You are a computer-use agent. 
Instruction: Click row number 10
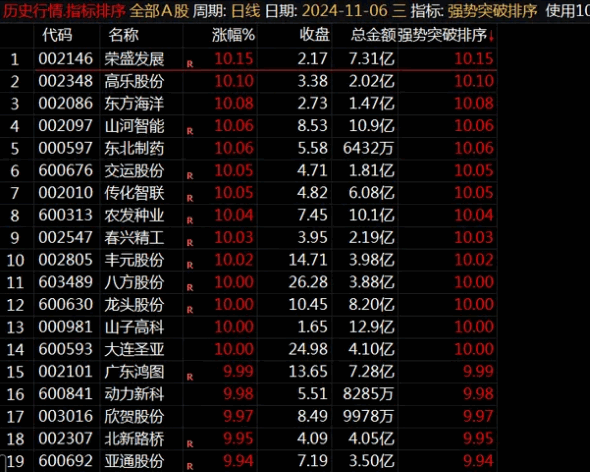pyautogui.click(x=15, y=260)
